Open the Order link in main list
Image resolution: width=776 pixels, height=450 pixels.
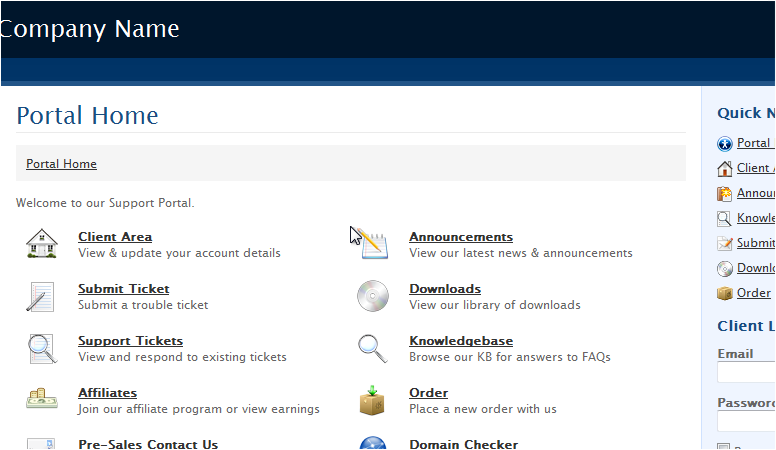click(x=429, y=393)
